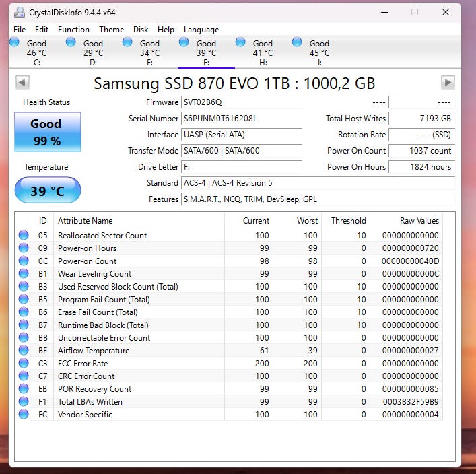Screen dimensions: 476x474
Task: Click the Firmware field SVT02B6Q
Action: click(241, 102)
